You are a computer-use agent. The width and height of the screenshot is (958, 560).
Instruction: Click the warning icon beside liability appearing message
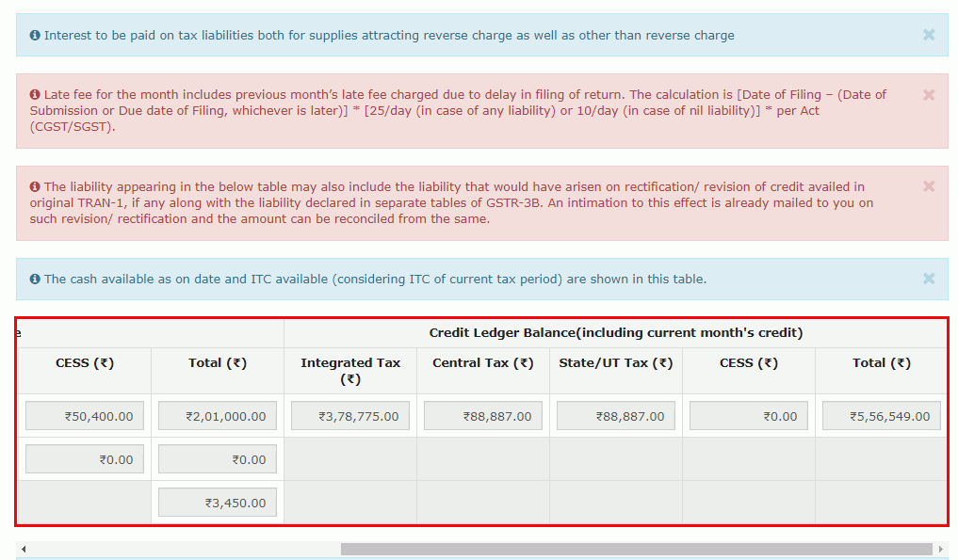(35, 187)
